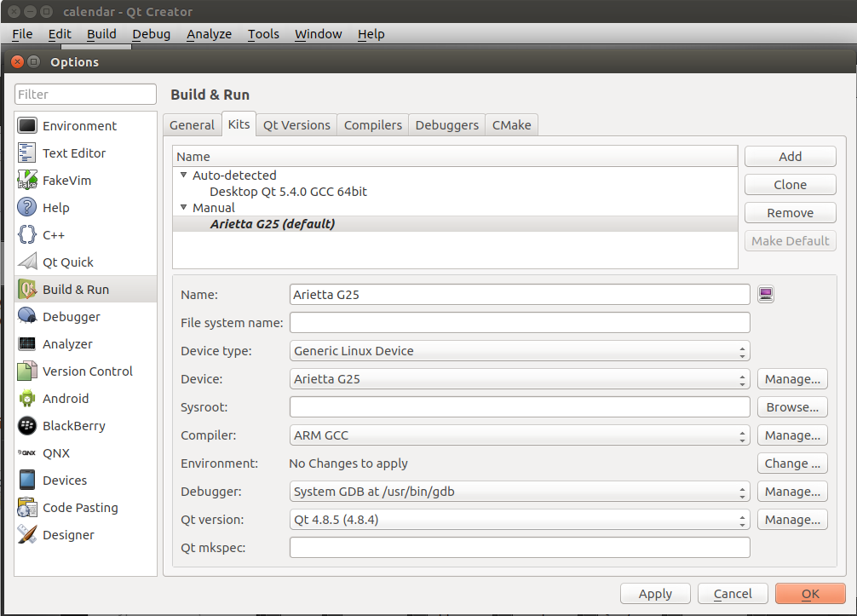The height and width of the screenshot is (616, 857).
Task: Switch to the CMake tab
Action: point(512,125)
